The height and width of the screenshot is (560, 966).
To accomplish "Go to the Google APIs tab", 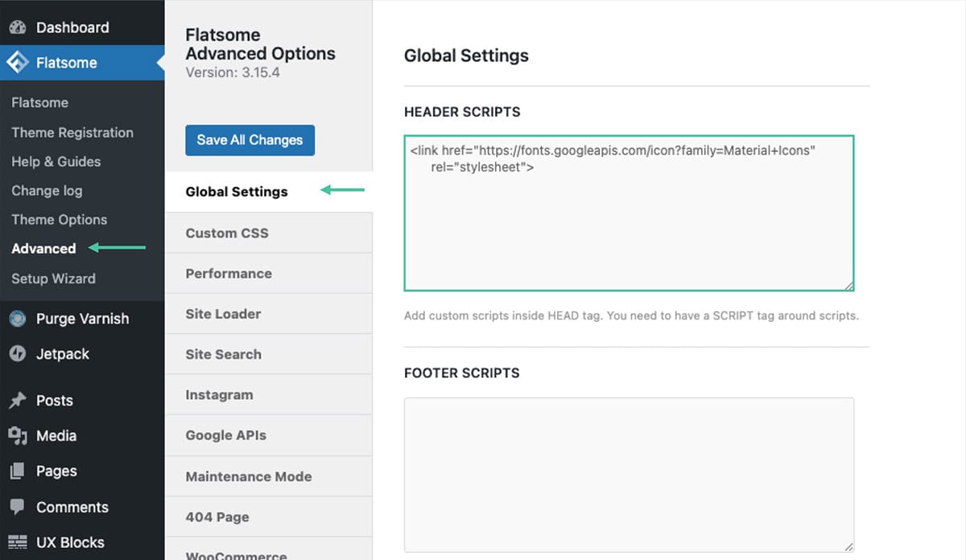I will (x=225, y=435).
